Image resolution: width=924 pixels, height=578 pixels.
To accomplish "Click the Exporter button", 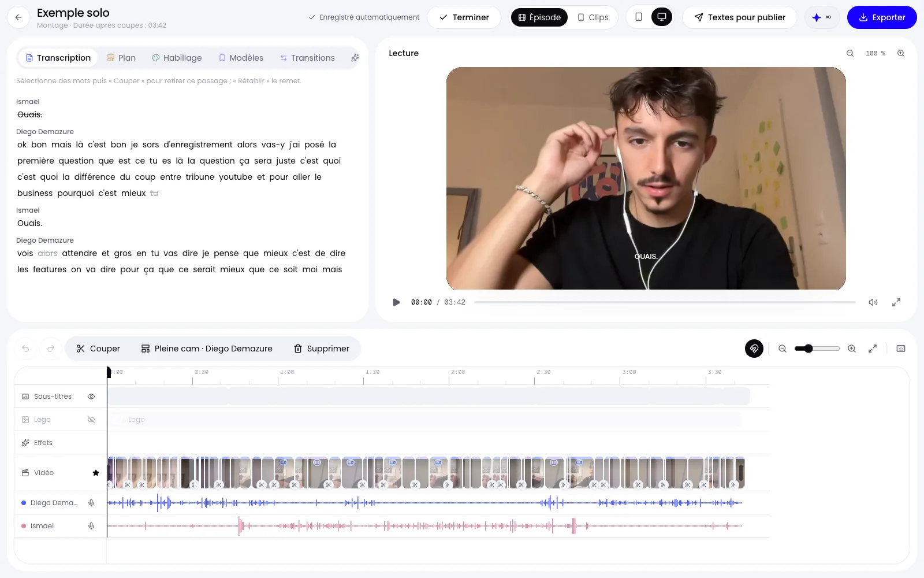I will click(882, 17).
